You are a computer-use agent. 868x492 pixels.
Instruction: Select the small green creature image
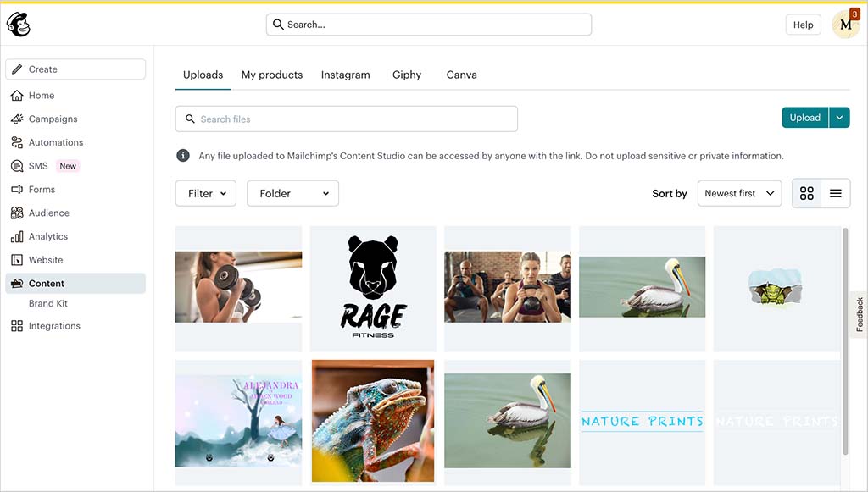(x=776, y=288)
